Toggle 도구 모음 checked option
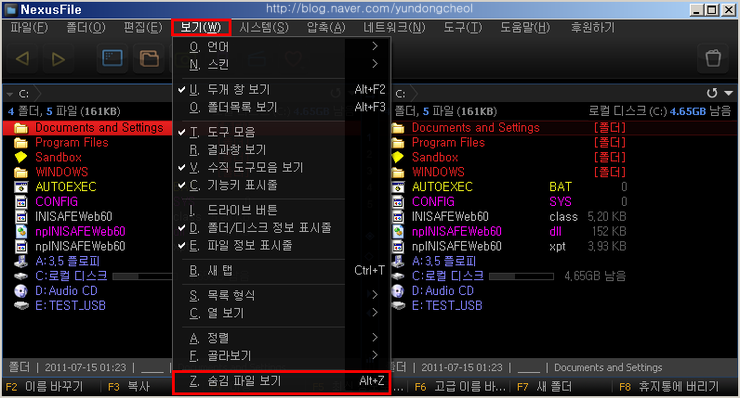740x398 pixels. (283, 132)
